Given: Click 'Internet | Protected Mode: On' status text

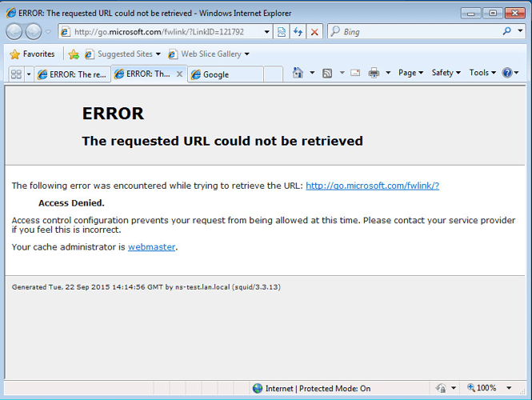Looking at the screenshot, I should (318, 389).
